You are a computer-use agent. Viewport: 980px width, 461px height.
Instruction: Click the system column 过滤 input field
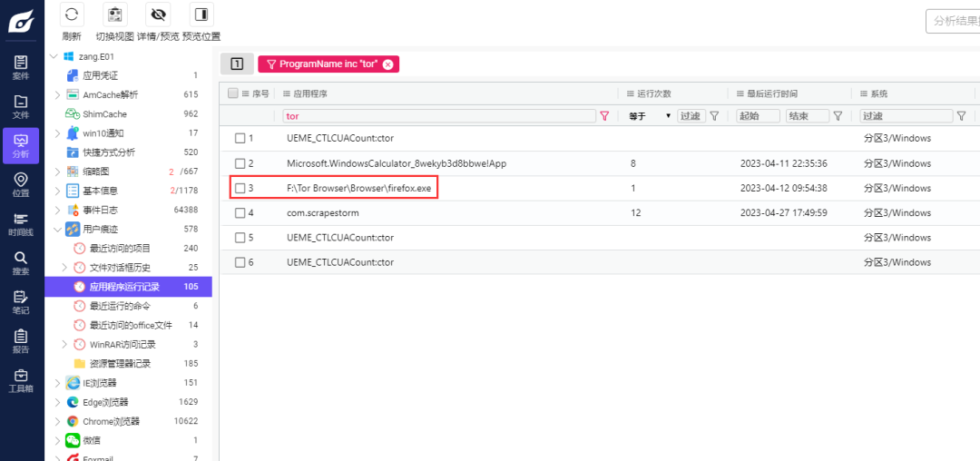click(x=906, y=116)
